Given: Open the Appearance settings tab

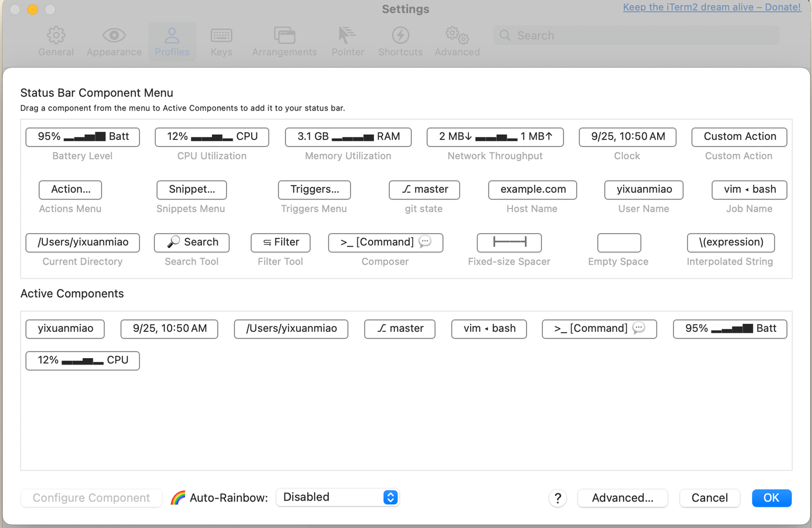Looking at the screenshot, I should 114,41.
